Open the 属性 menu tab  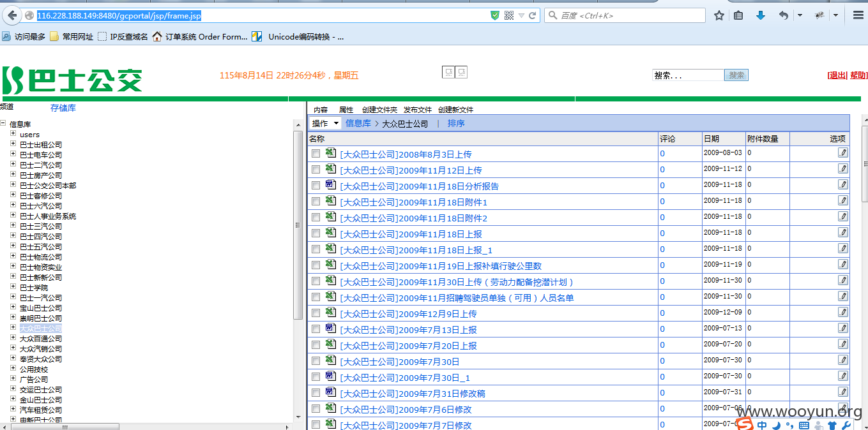346,110
